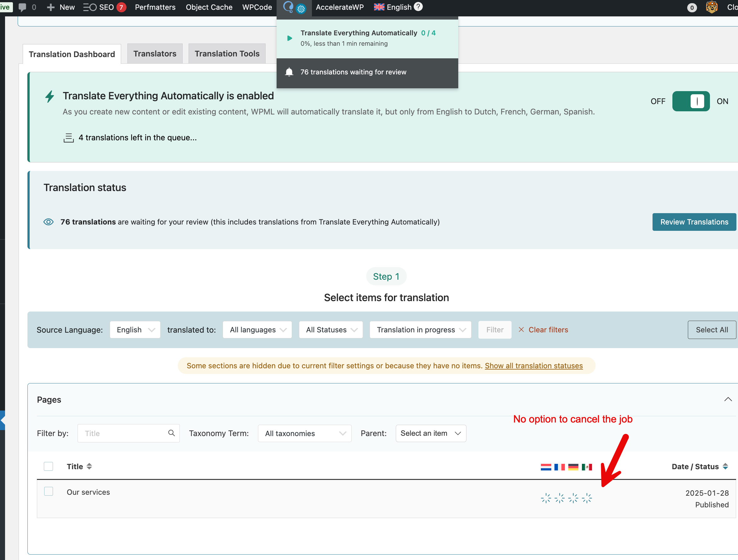
Task: Check the select-all checkbox beside Title header
Action: (x=48, y=466)
